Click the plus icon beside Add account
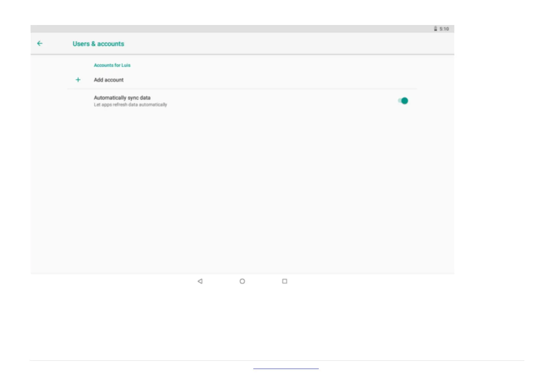This screenshot has width=554, height=392. point(78,80)
